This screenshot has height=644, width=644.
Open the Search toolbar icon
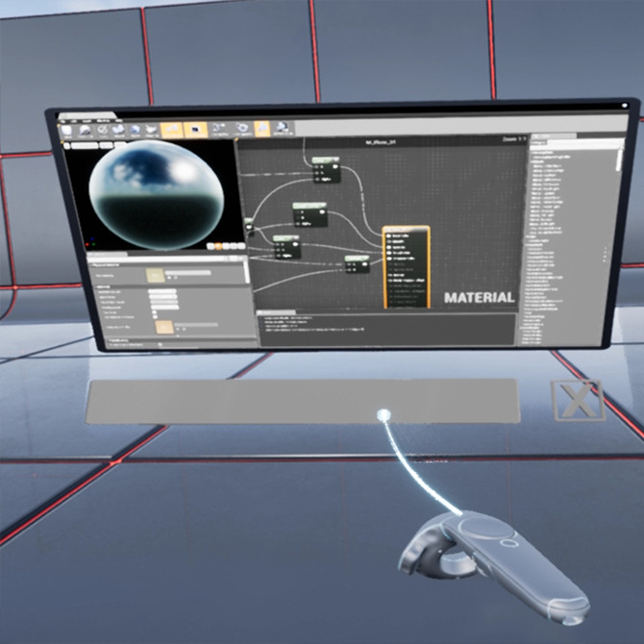tap(118, 131)
